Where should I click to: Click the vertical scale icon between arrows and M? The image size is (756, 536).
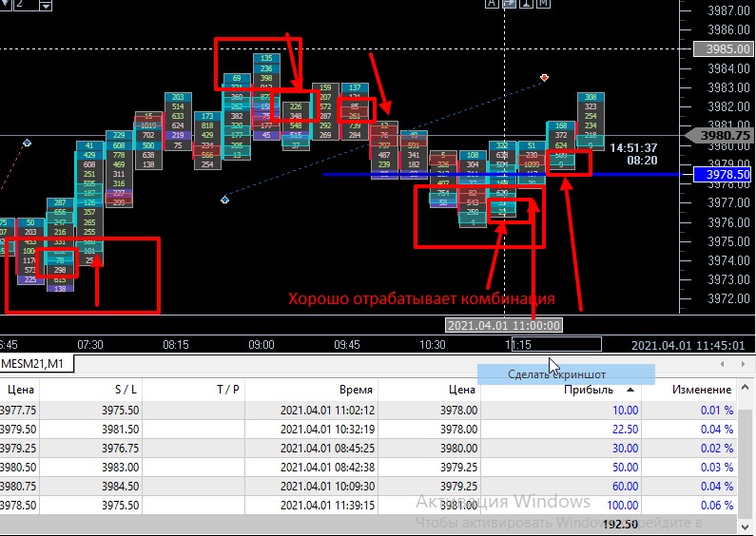click(526, 4)
